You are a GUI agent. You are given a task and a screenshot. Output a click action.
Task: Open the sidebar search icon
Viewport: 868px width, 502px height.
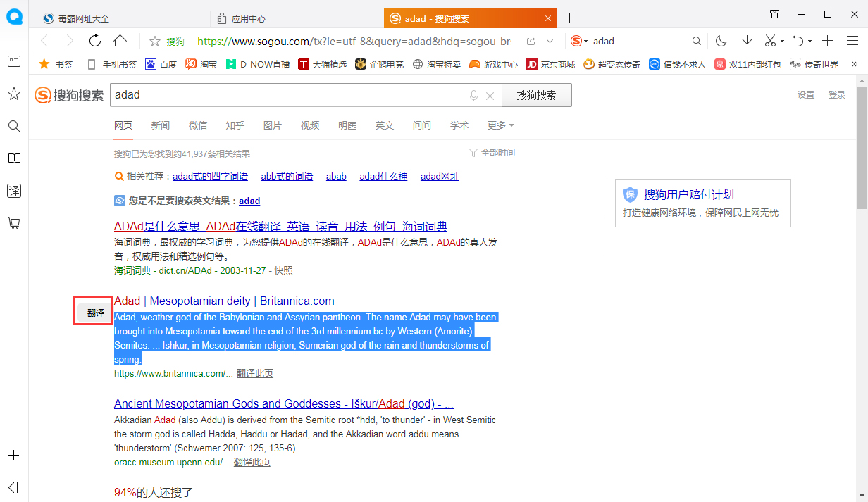click(x=14, y=126)
